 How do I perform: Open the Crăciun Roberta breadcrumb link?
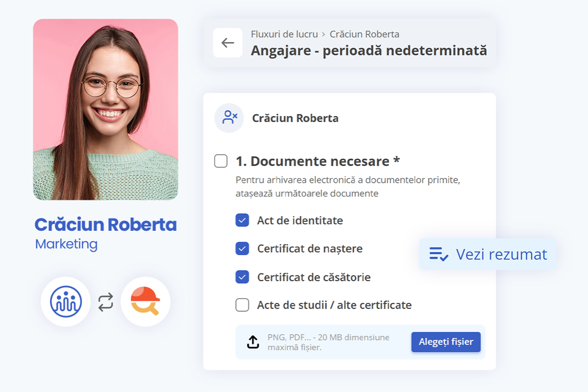365,34
